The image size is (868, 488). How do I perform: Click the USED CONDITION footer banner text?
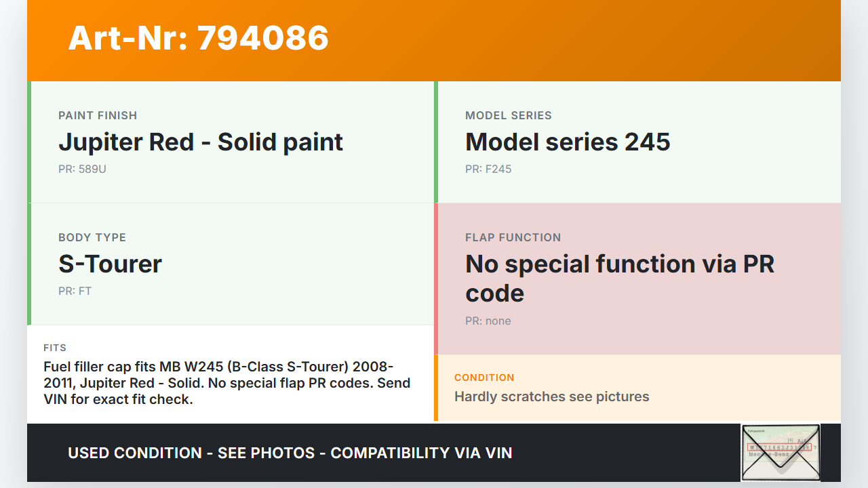click(x=290, y=453)
